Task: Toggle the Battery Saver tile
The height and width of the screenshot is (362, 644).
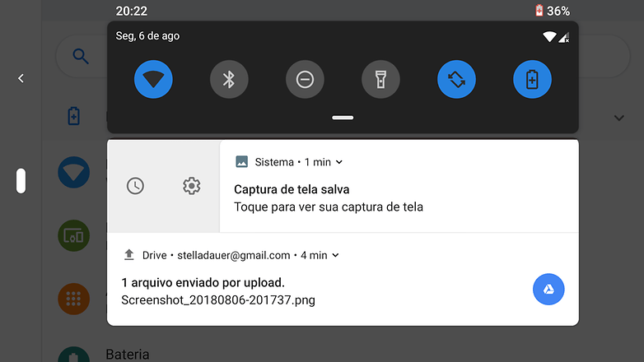Action: (532, 79)
